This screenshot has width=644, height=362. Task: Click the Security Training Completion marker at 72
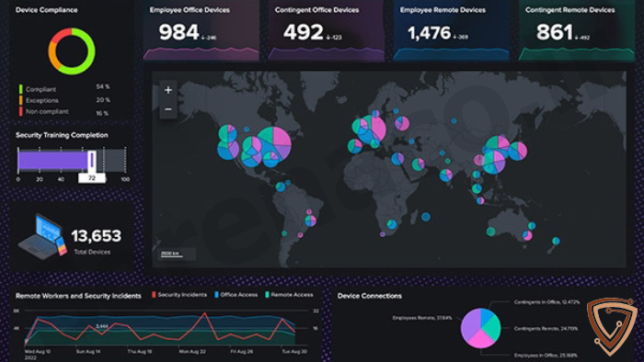point(92,160)
